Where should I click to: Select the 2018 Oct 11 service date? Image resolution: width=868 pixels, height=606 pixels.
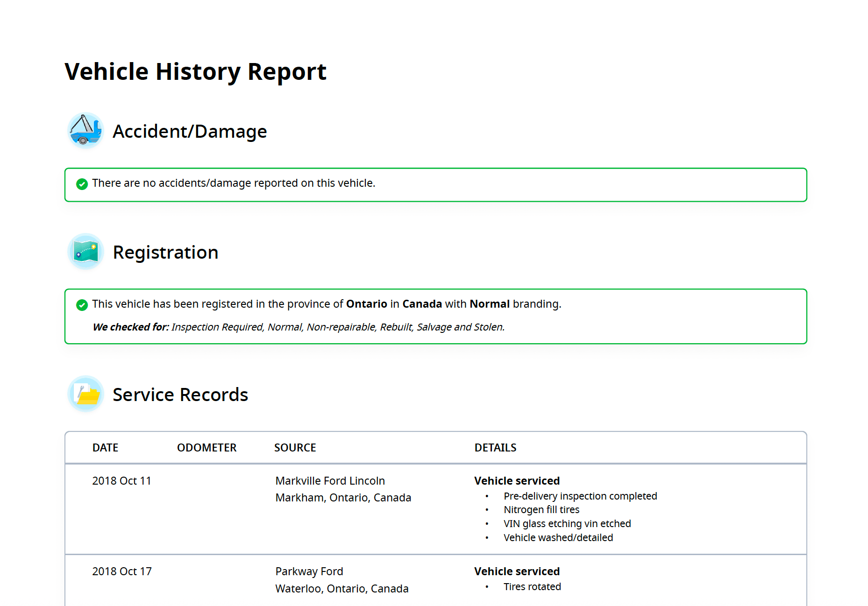pyautogui.click(x=121, y=481)
